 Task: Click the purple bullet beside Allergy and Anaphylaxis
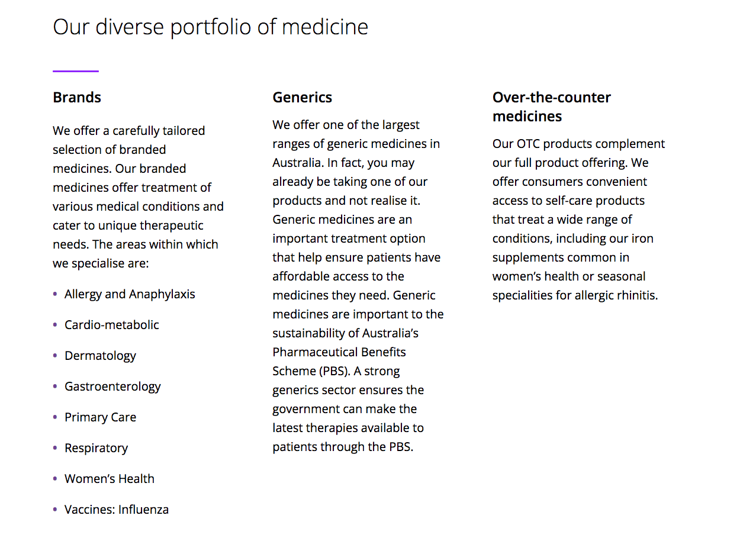point(55,294)
